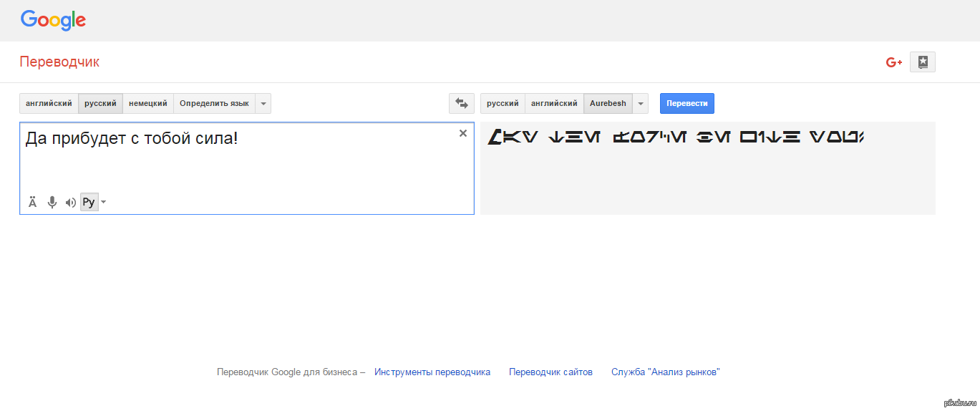This screenshot has height=411, width=980.
Task: Click the text Переводчик Google для бизнеса
Action: click(286, 372)
